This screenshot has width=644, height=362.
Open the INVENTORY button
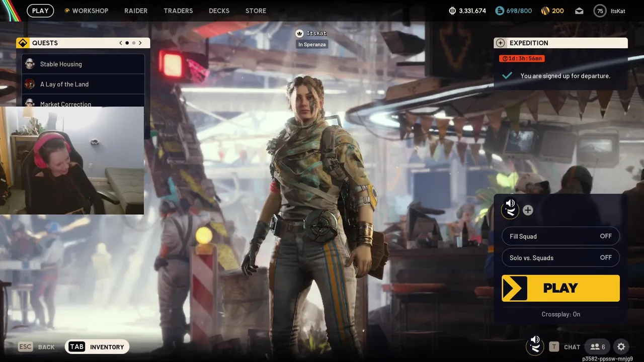pos(97,346)
